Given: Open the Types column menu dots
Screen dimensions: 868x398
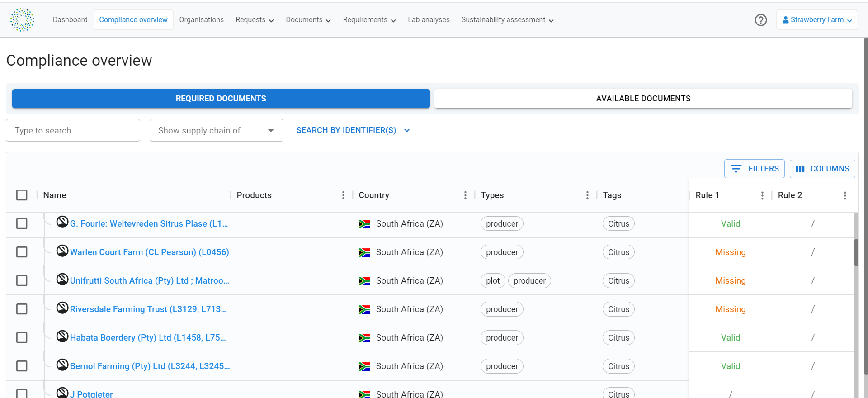Looking at the screenshot, I should tap(587, 195).
